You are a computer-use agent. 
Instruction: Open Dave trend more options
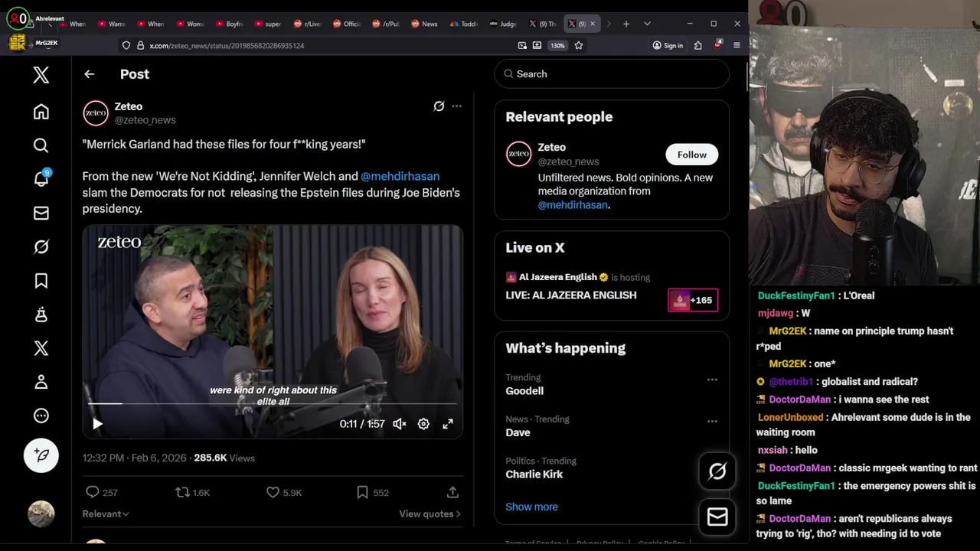(712, 421)
